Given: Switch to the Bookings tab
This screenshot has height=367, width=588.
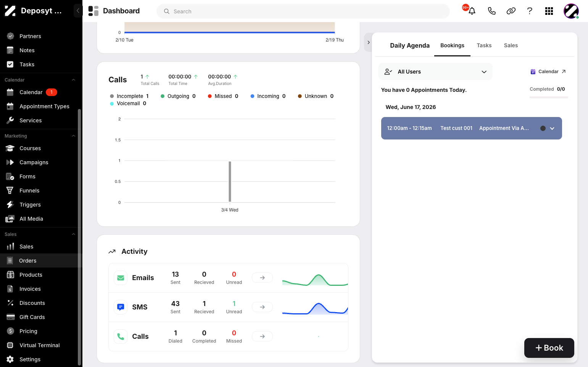Looking at the screenshot, I should (452, 45).
